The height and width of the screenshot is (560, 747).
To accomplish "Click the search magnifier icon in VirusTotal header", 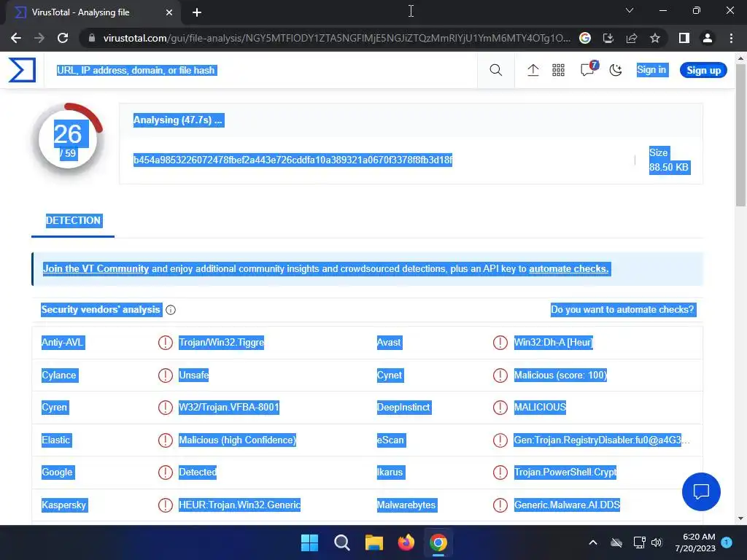I will tap(495, 70).
